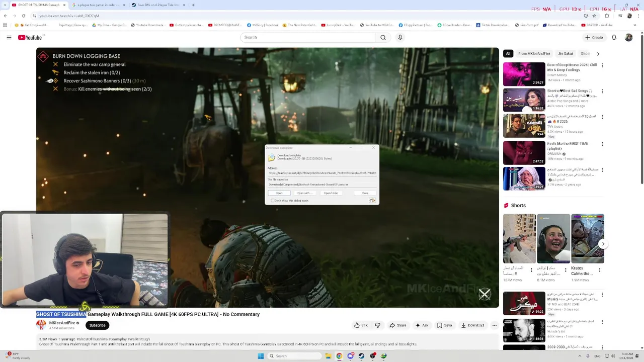This screenshot has width=644, height=362.
Task: Open the YouTube hamburger guide menu
Action: [x=9, y=37]
